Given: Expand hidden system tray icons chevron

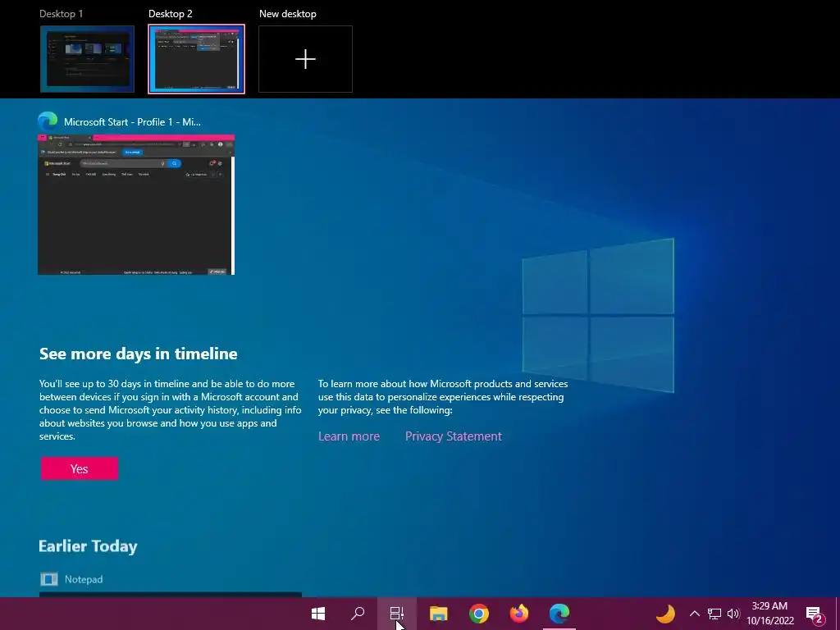Looking at the screenshot, I should coord(694,614).
